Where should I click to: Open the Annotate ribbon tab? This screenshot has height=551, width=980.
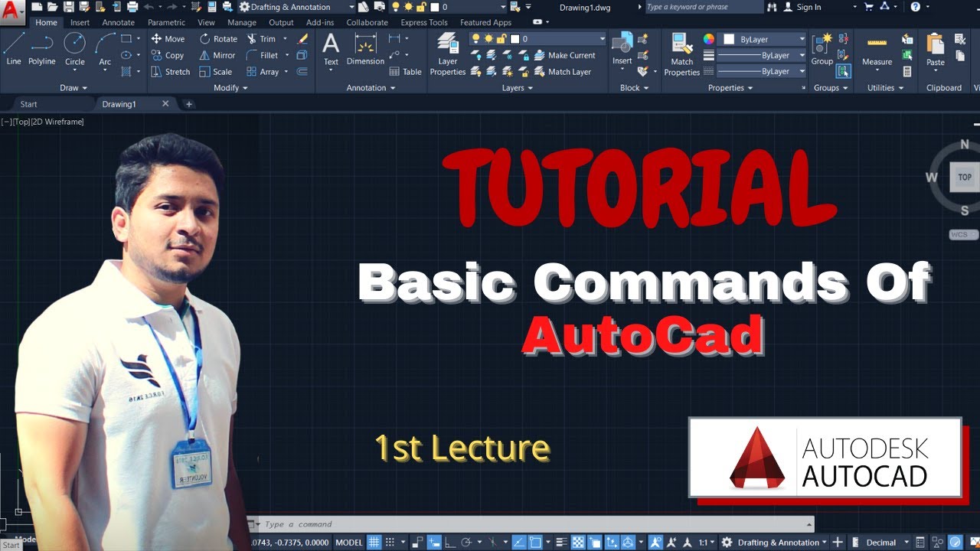click(x=118, y=22)
